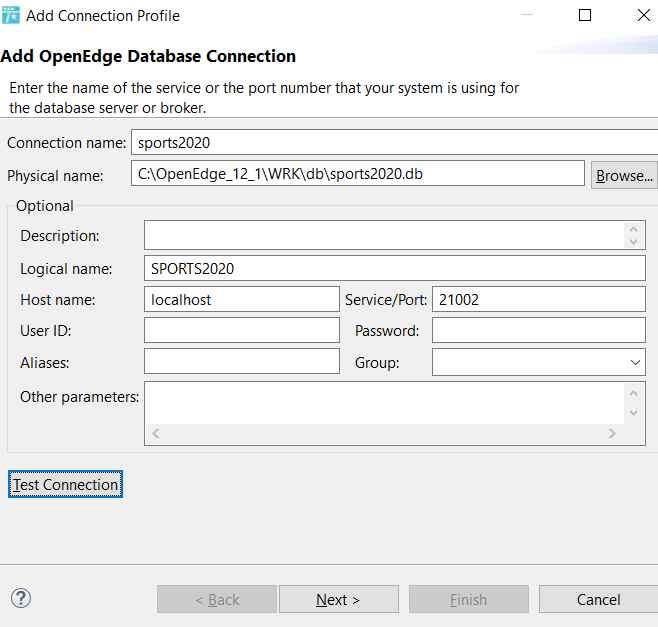Viewport: 658px width, 627px height.
Task: Edit the Logical name SPORTS2020 field
Action: pos(394,268)
